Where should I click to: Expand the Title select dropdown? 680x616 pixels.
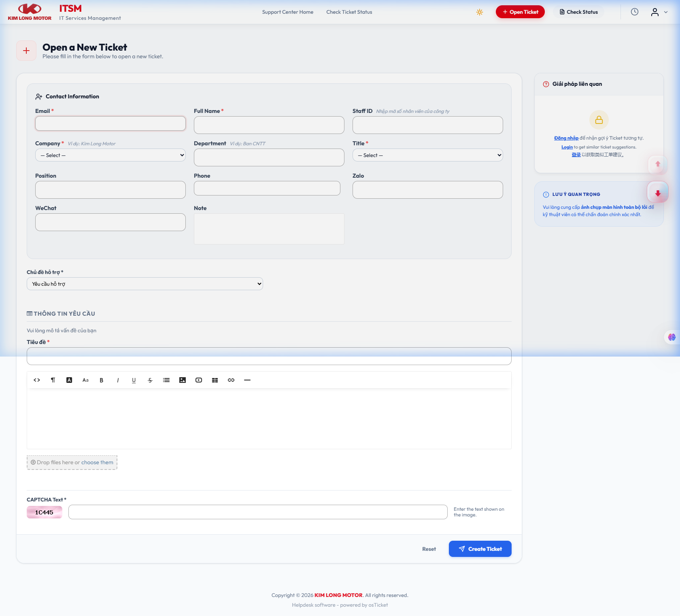(428, 155)
